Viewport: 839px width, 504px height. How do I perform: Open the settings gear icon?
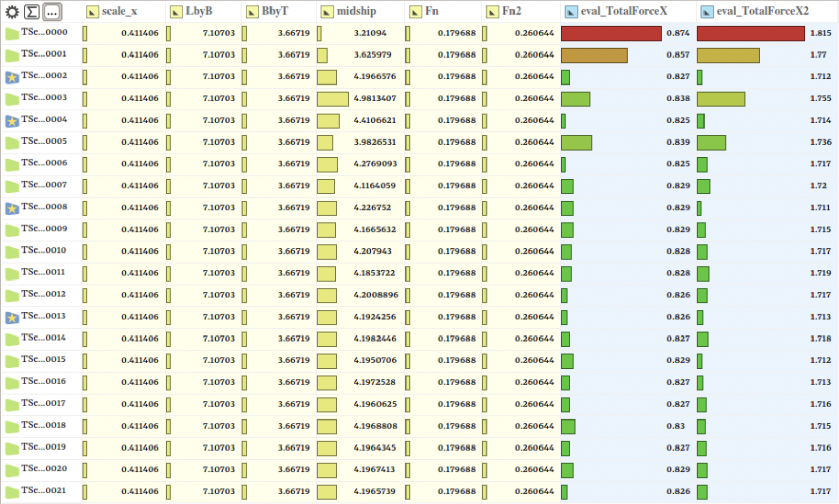(12, 12)
